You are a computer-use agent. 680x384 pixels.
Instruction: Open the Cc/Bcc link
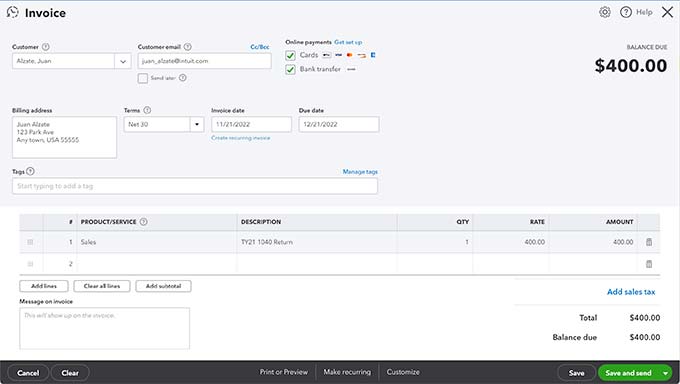(x=260, y=47)
